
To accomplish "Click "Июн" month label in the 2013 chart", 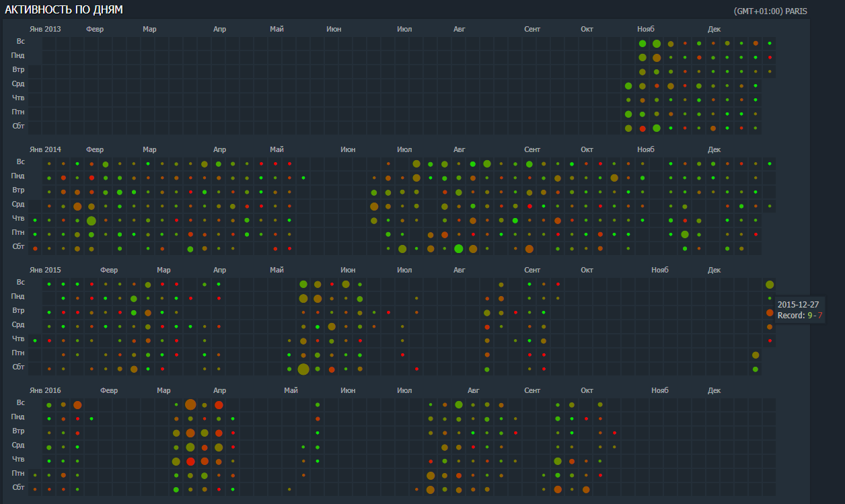I will tap(334, 29).
